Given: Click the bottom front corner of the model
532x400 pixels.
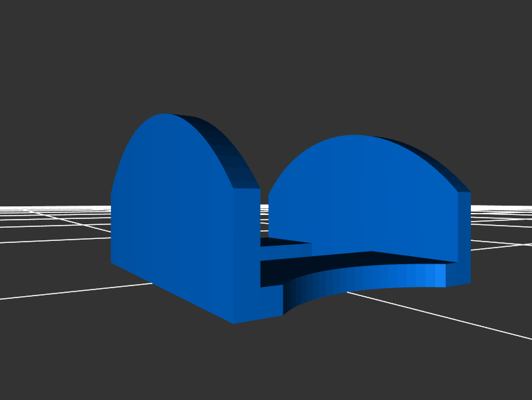Looking at the screenshot, I should 234,322.
